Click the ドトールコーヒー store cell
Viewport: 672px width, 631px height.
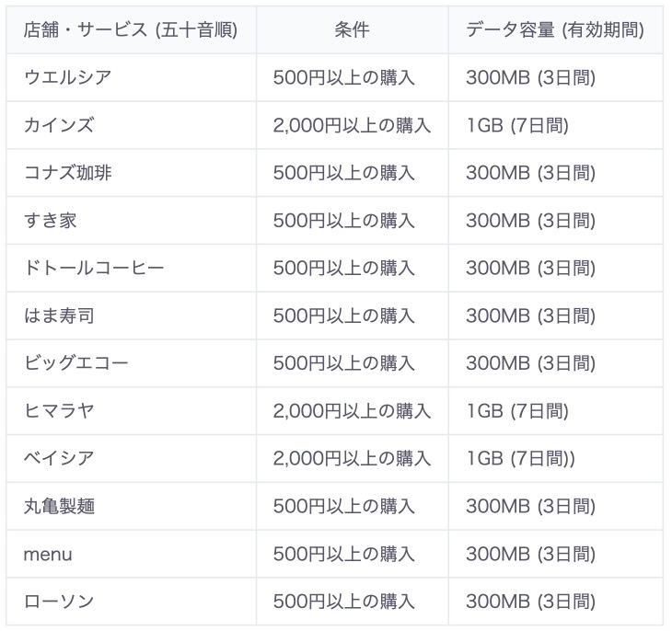pos(94,269)
